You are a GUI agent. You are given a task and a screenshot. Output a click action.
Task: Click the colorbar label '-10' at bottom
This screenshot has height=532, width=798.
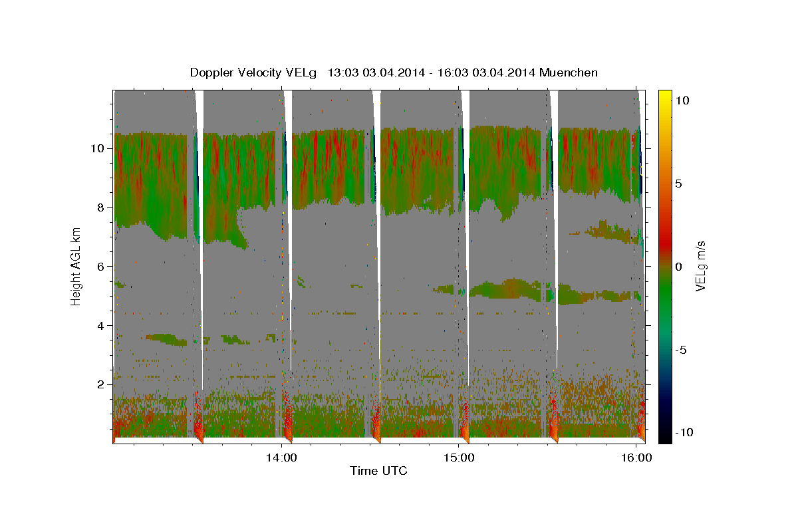pos(685,433)
